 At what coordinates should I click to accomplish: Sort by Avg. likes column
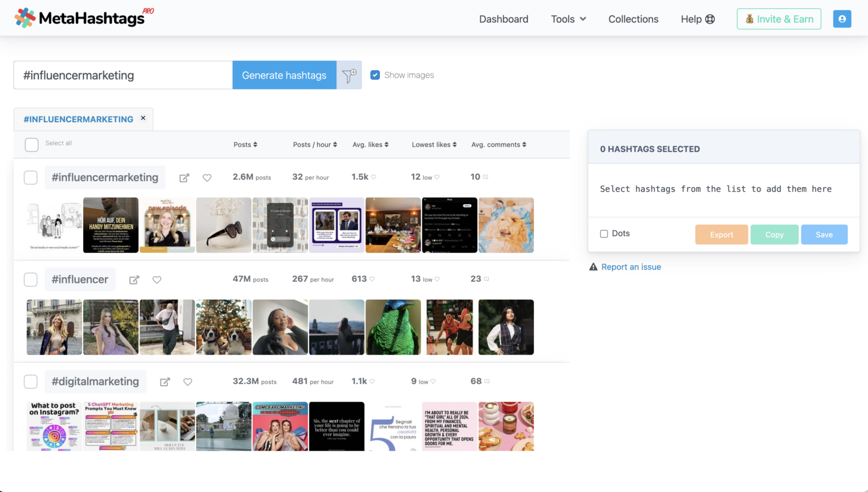(x=370, y=144)
